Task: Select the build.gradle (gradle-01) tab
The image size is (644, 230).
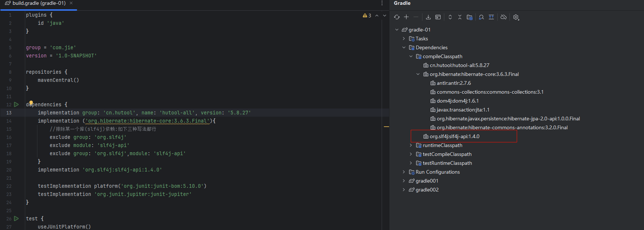Action: click(x=39, y=3)
